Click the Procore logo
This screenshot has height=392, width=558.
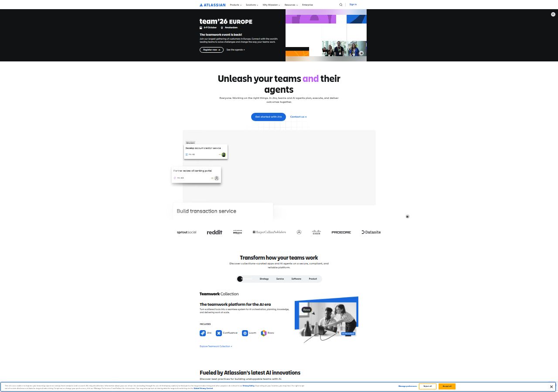[341, 232]
